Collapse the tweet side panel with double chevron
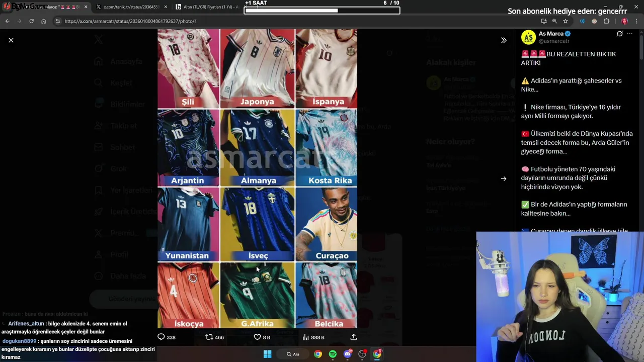This screenshot has width=644, height=362. [x=504, y=40]
